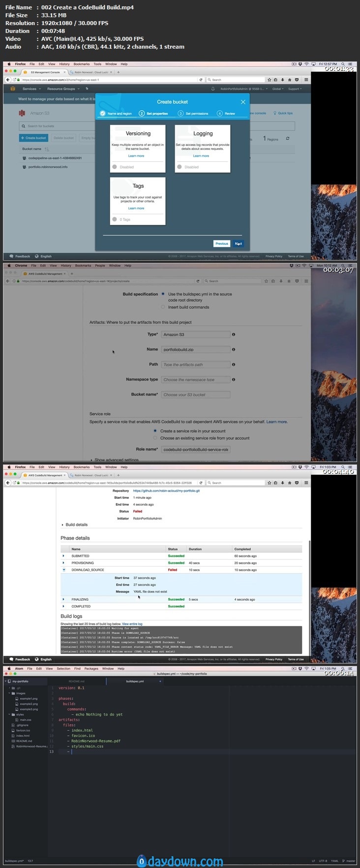Expand the PROVISIONING phase row
360x868 pixels.
(x=63, y=563)
